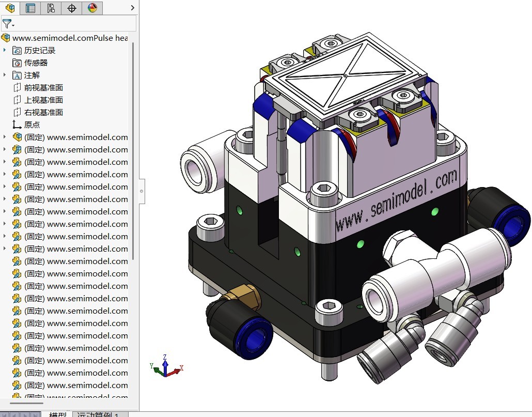Viewport: 532px width, 417px height.
Task: Select the 上视基准面 plane
Action: click(38, 100)
